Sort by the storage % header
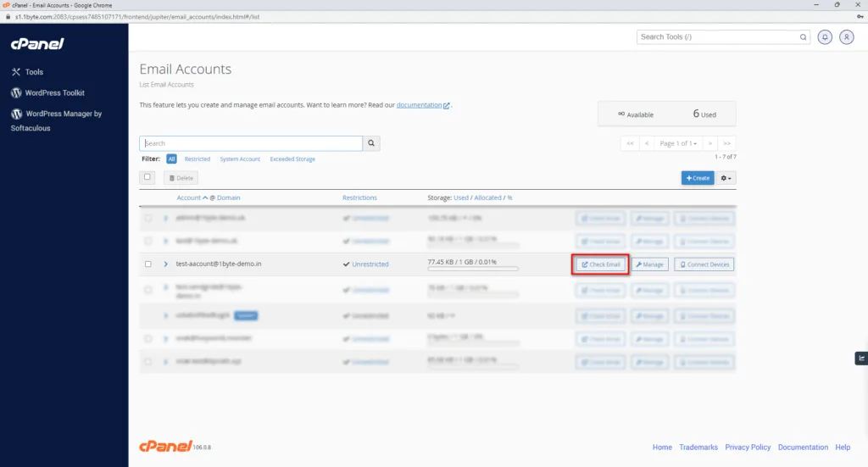868x467 pixels. [509, 197]
